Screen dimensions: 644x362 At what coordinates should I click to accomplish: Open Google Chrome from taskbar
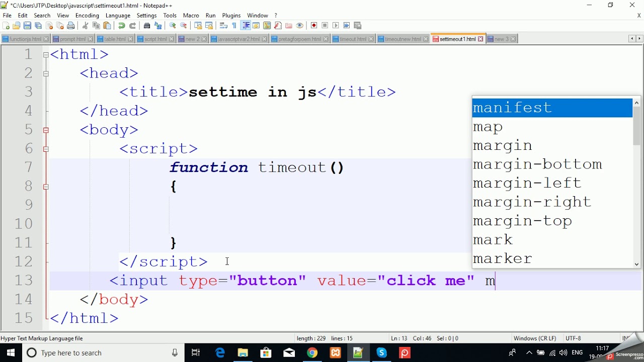(x=312, y=353)
